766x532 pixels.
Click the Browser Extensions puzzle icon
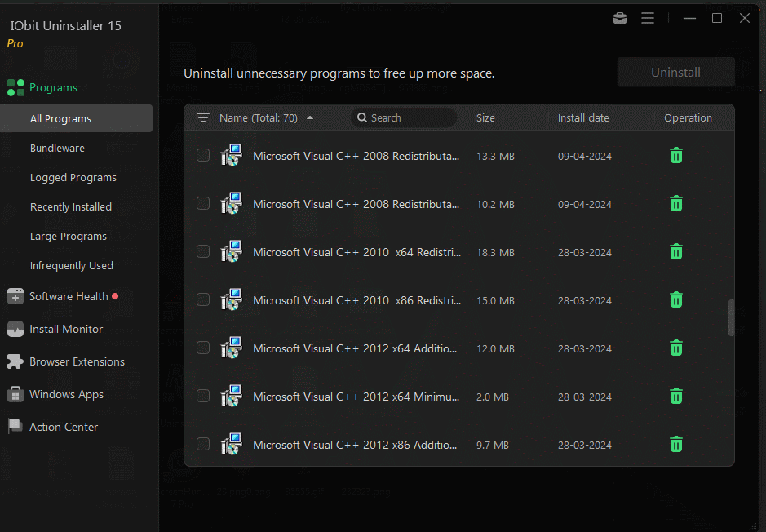pyautogui.click(x=15, y=361)
